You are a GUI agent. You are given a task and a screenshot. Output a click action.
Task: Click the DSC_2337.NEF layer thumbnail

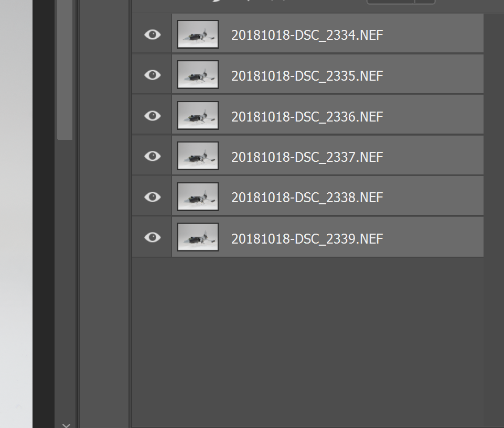[x=198, y=156]
